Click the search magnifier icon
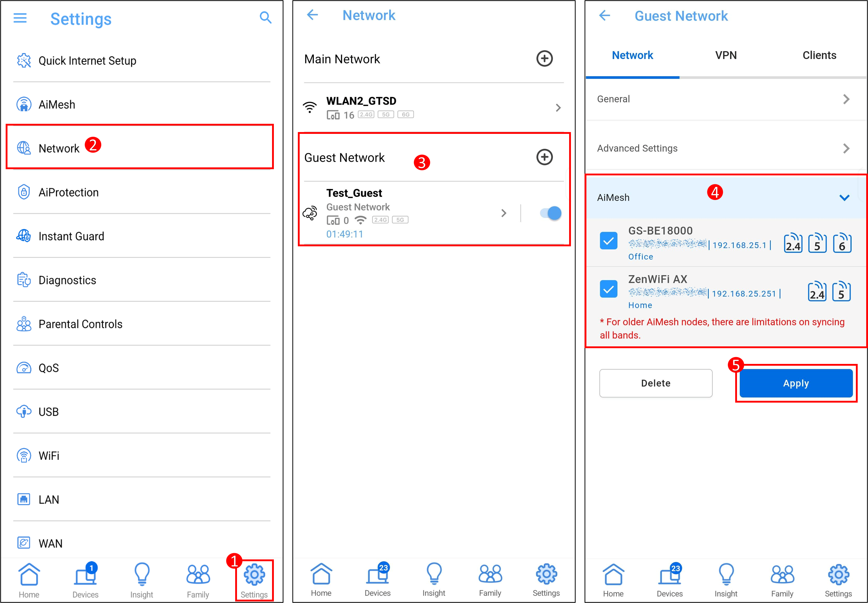Viewport: 868px width, 603px height. point(265,17)
